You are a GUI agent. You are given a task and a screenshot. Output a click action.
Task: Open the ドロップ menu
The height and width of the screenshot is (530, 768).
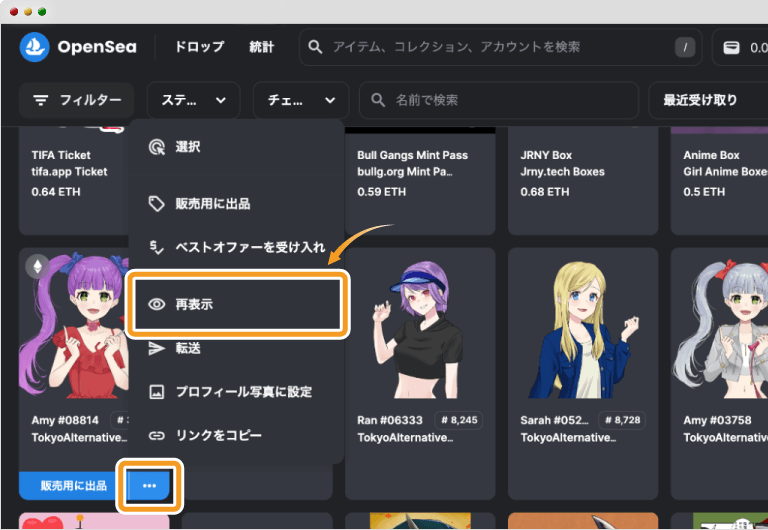(199, 47)
